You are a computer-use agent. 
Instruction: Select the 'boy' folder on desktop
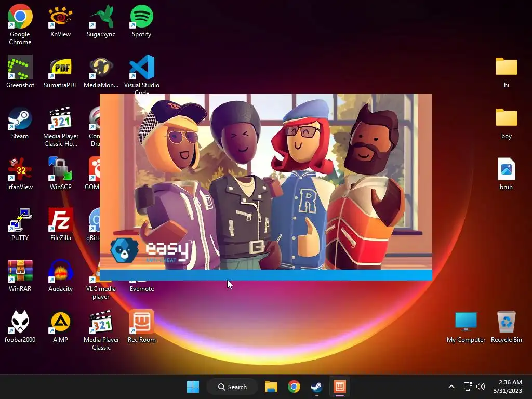click(506, 123)
